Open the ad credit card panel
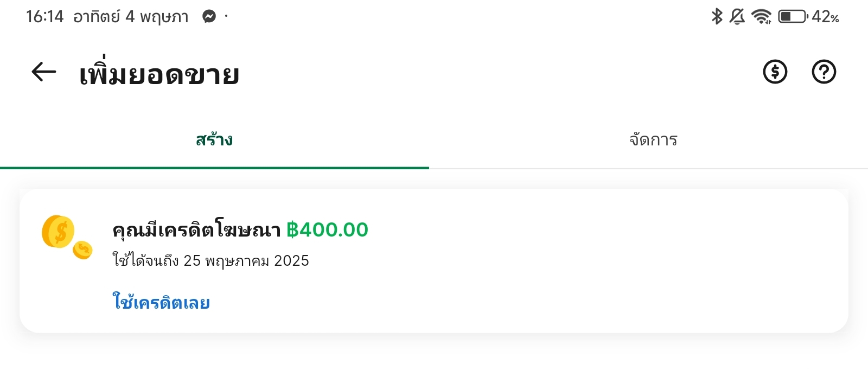Screen dimensions: 868x370 pyautogui.click(x=434, y=261)
